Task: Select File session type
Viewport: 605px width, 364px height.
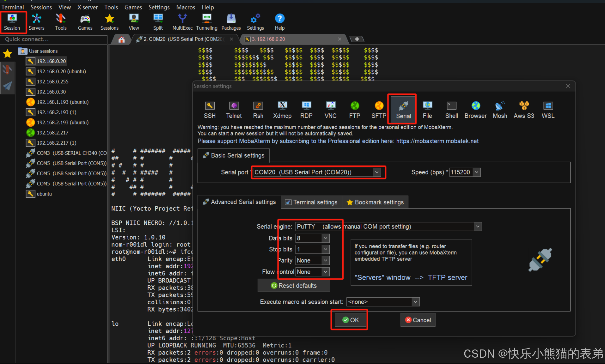Action: point(427,110)
